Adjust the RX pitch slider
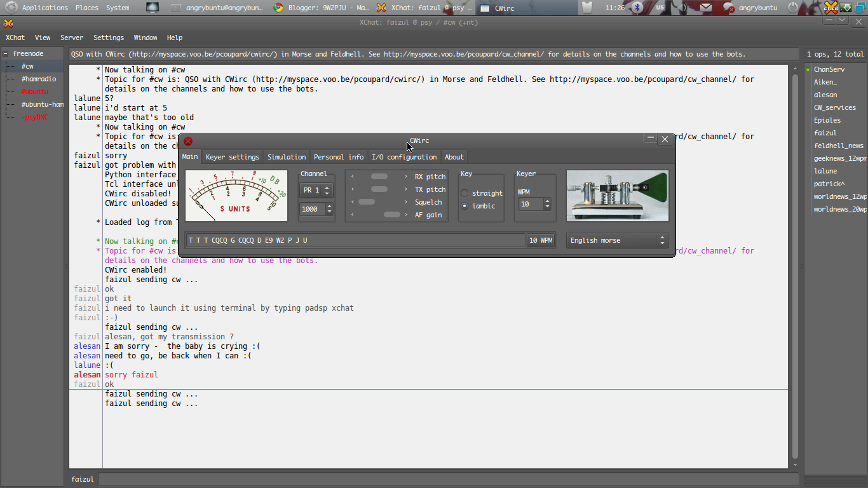Screen dimensions: 868x488 pos(379,177)
